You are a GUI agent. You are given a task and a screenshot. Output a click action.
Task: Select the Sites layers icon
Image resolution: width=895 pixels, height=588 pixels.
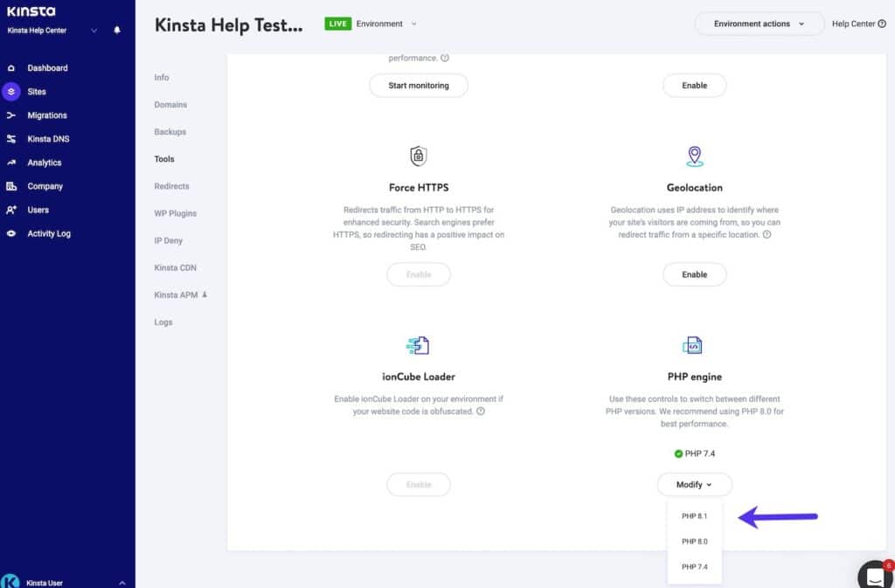[x=10, y=92]
